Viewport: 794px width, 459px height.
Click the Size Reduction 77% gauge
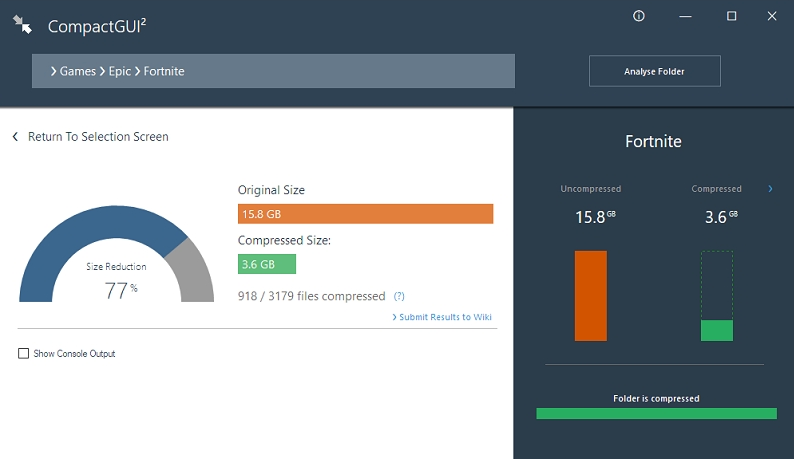pyautogui.click(x=116, y=253)
